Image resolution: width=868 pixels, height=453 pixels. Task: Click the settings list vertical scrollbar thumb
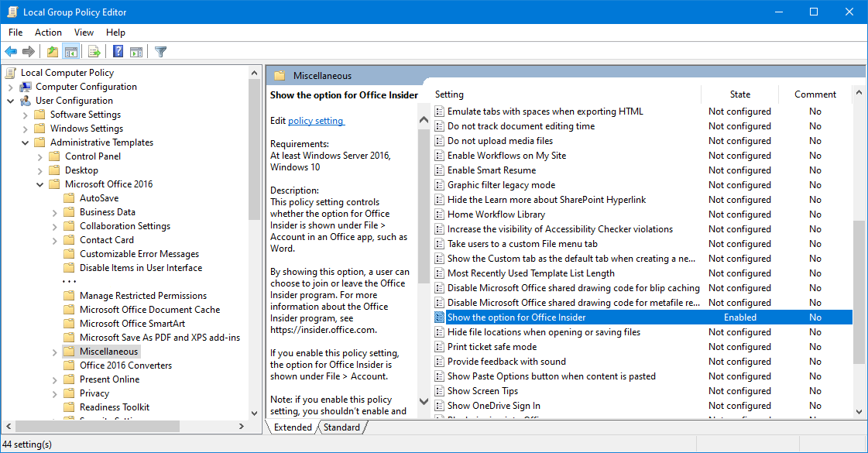tap(858, 290)
